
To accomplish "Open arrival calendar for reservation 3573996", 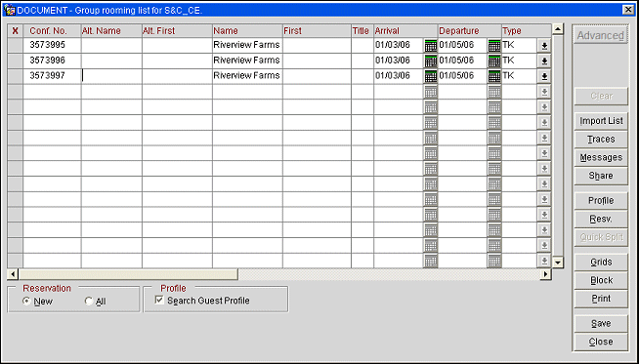I will point(430,61).
